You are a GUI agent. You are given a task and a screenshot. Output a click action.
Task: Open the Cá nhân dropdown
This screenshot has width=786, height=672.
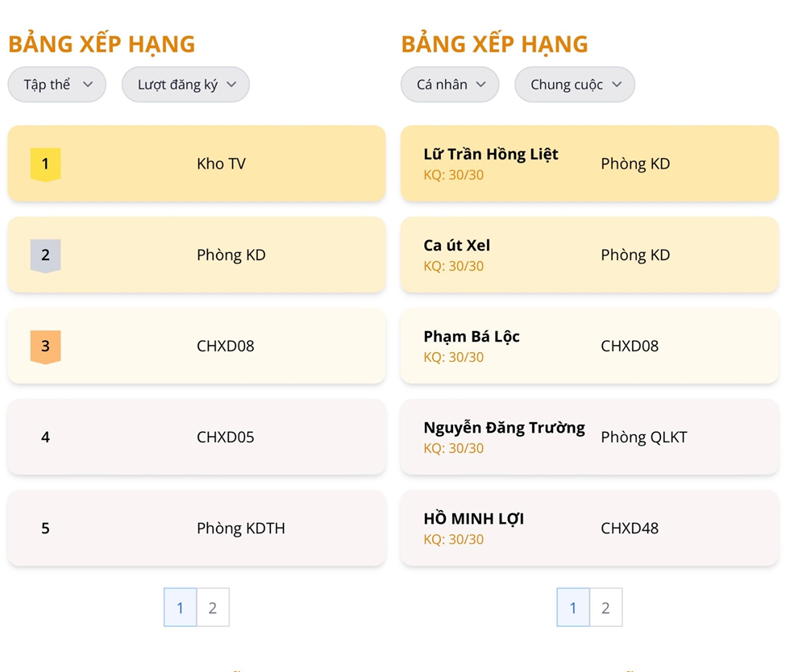point(450,84)
